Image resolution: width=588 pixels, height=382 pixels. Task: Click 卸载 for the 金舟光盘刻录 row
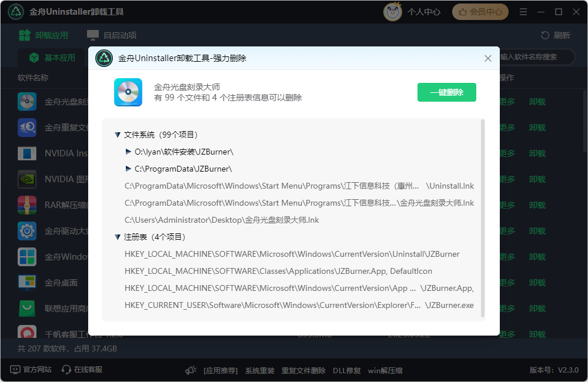coord(537,102)
